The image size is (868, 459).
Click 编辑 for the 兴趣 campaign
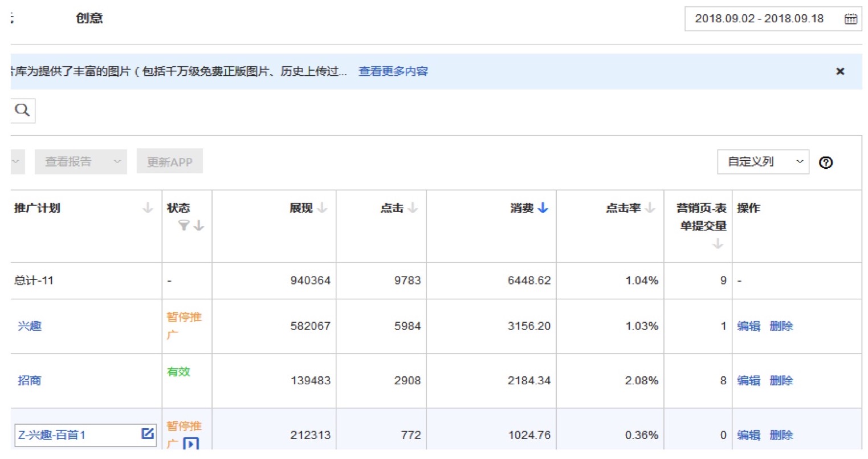tap(748, 326)
